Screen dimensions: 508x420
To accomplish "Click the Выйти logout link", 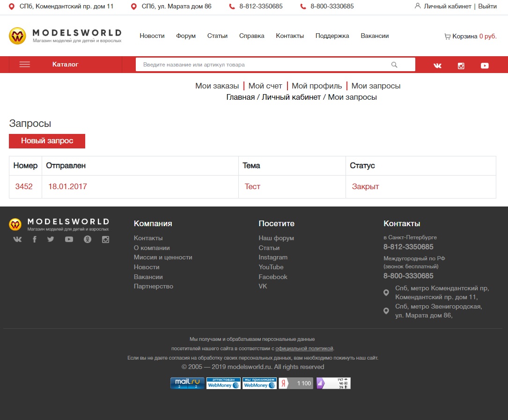I will point(487,7).
